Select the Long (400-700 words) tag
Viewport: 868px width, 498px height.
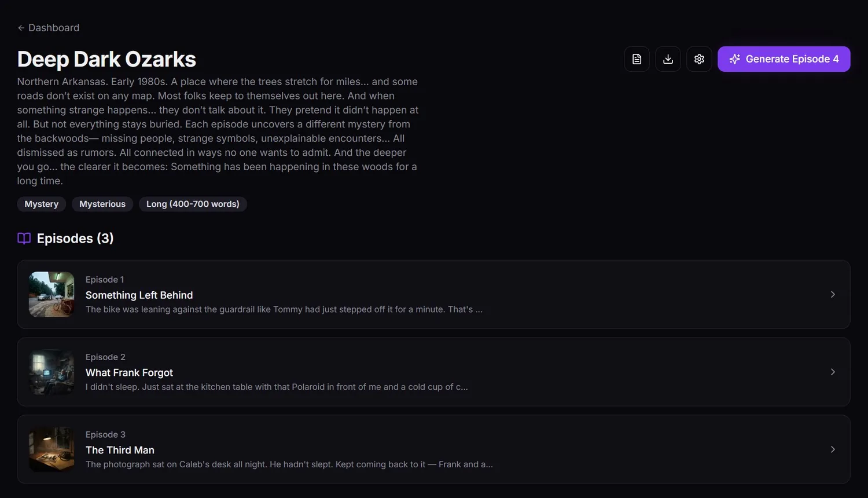(193, 204)
